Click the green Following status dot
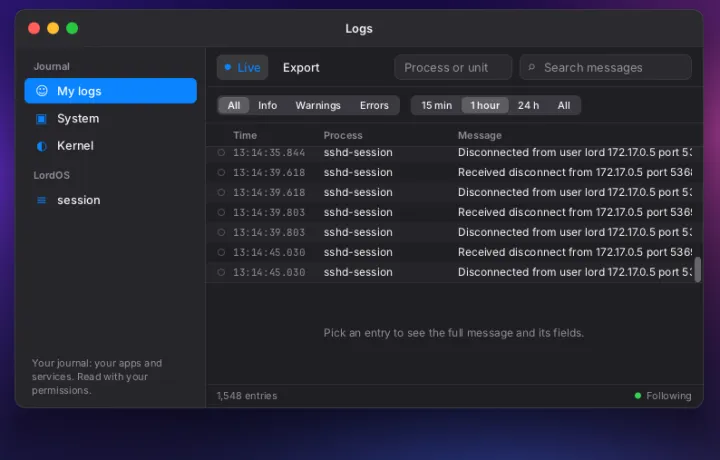720x460 pixels. [x=637, y=395]
